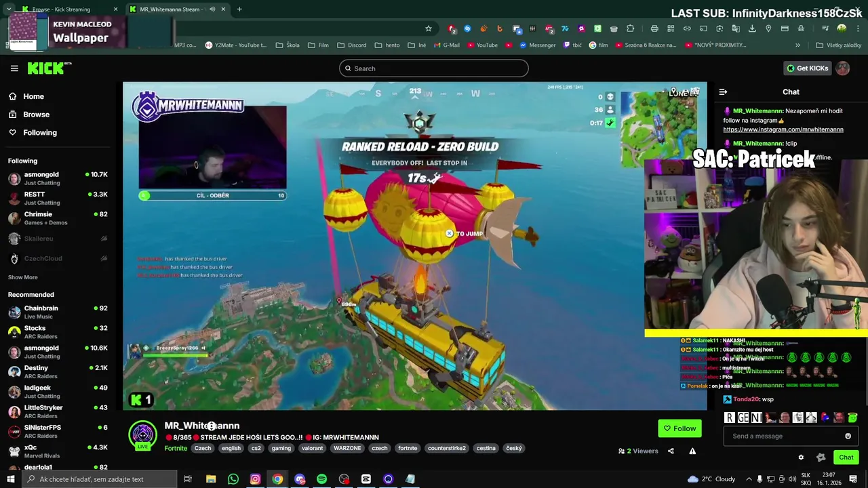Viewport: 868px width, 488px height.
Task: Click the MR_Whitemannn channel name
Action: (x=202, y=426)
